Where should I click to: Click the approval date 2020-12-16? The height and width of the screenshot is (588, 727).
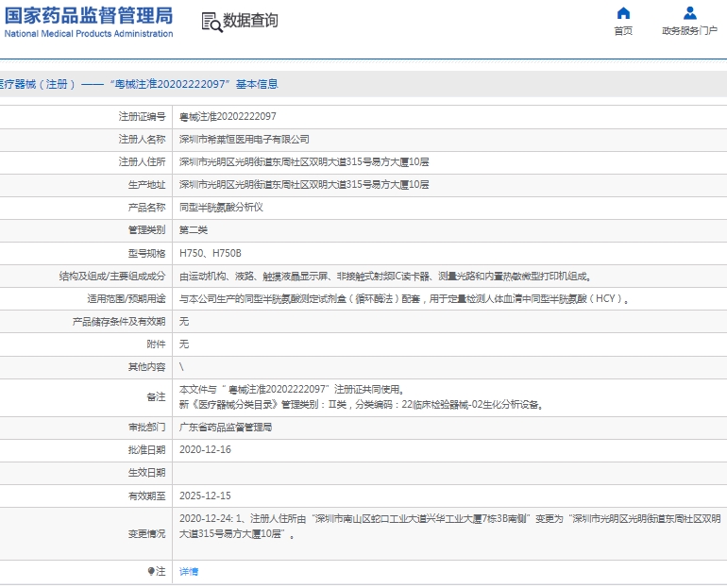pos(205,449)
